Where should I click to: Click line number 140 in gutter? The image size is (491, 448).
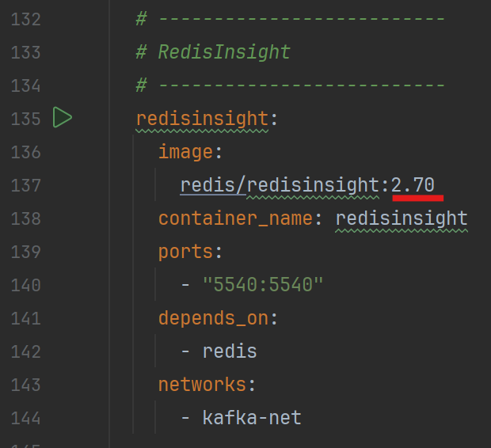click(25, 285)
